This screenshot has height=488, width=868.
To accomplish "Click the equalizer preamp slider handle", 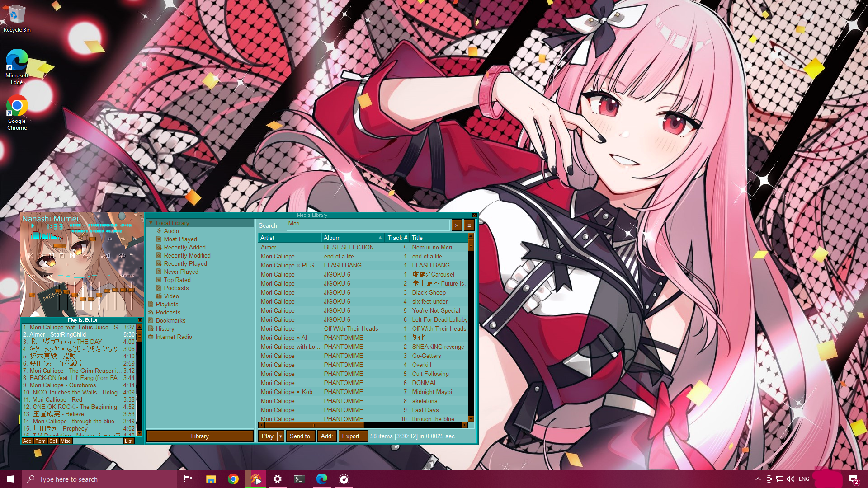I will pyautogui.click(x=32, y=295).
